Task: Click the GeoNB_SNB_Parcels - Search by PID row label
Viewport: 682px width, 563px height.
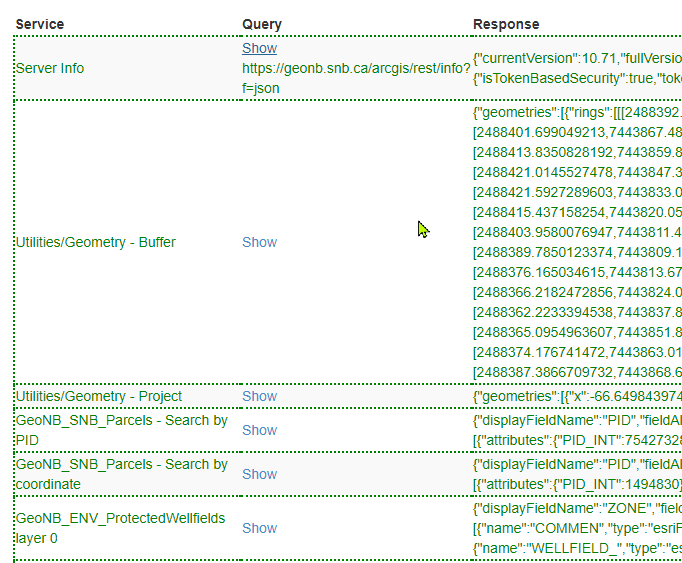Action: (x=121, y=430)
